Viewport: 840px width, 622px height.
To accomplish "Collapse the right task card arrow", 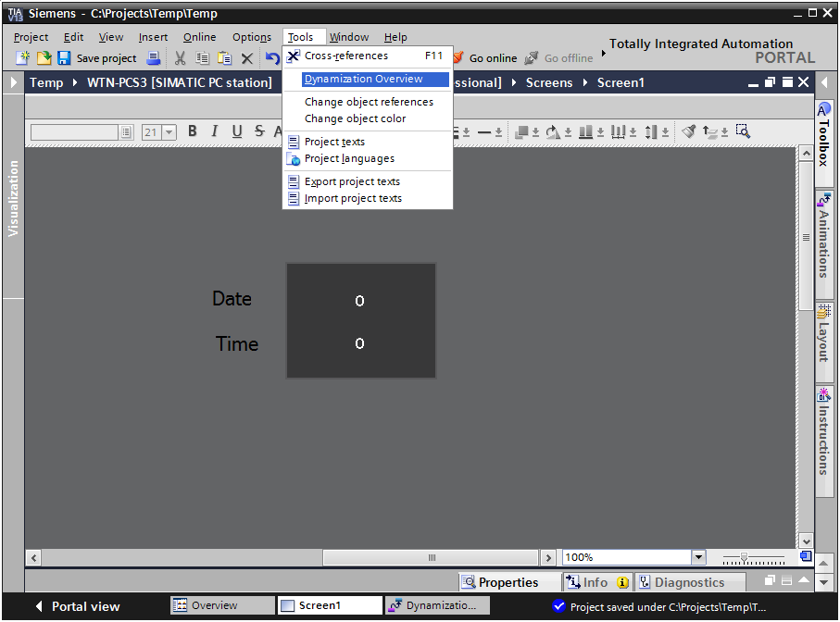I will pos(824,82).
